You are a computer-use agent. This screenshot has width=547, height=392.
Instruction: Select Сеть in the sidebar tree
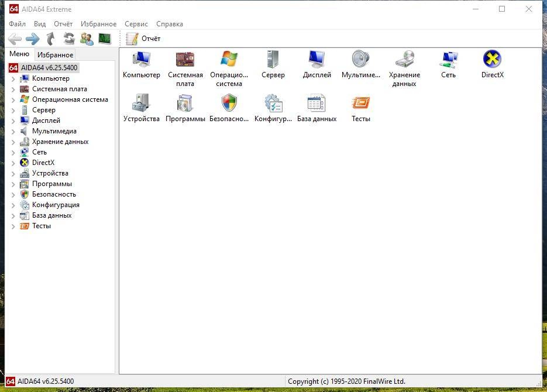click(x=39, y=152)
